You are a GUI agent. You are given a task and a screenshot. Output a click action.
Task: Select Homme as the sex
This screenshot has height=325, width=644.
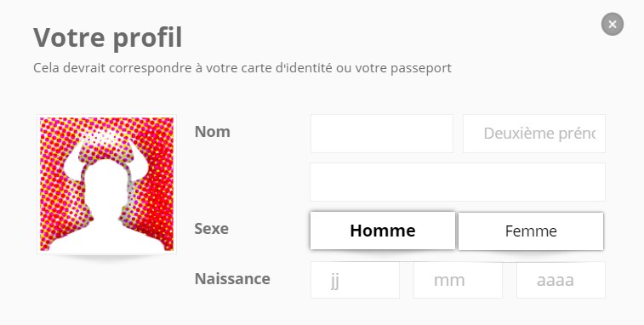coord(382,231)
